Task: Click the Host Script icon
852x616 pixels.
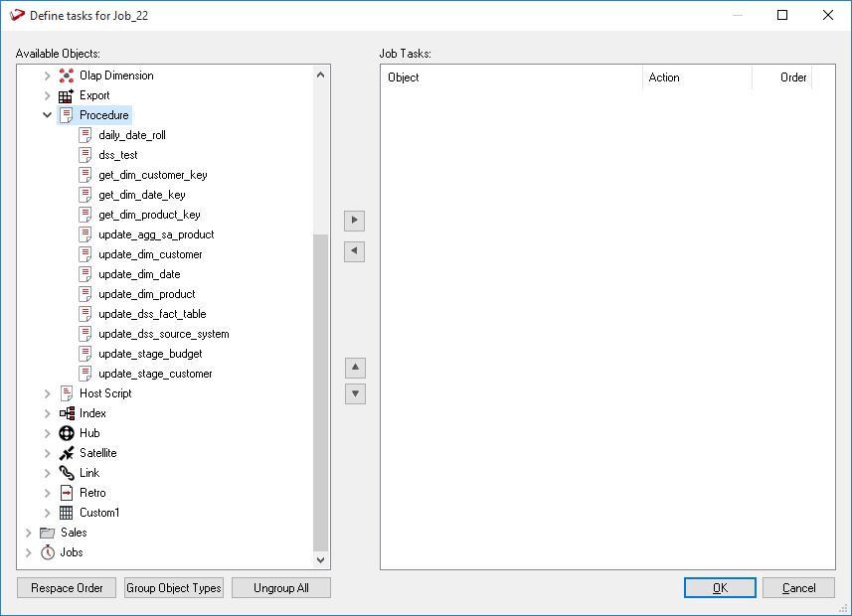Action: coord(67,393)
